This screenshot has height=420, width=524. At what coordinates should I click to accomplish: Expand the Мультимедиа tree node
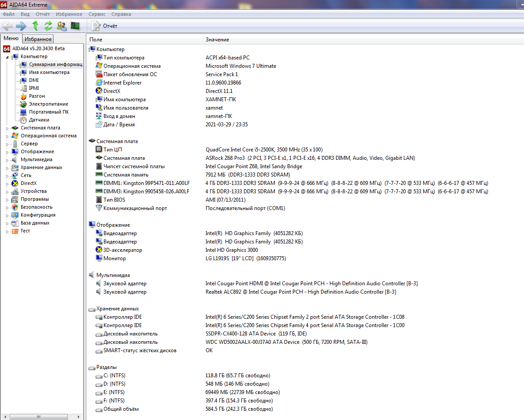[7, 160]
